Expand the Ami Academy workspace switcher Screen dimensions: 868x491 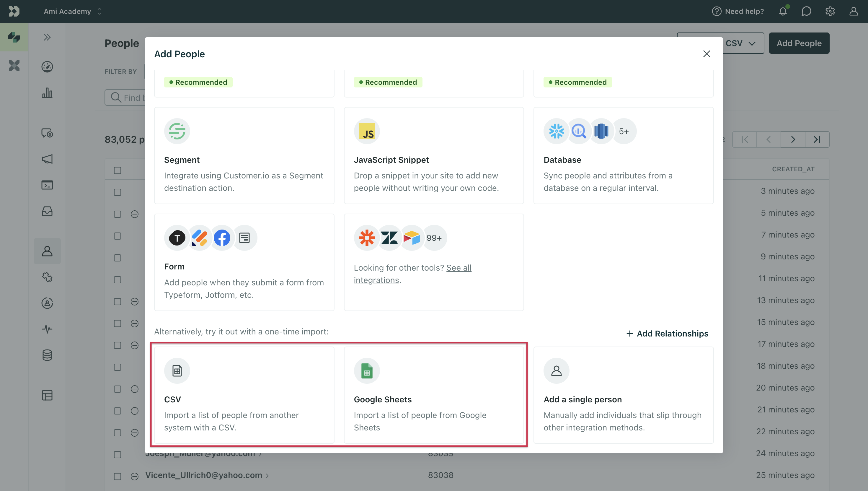pos(72,11)
